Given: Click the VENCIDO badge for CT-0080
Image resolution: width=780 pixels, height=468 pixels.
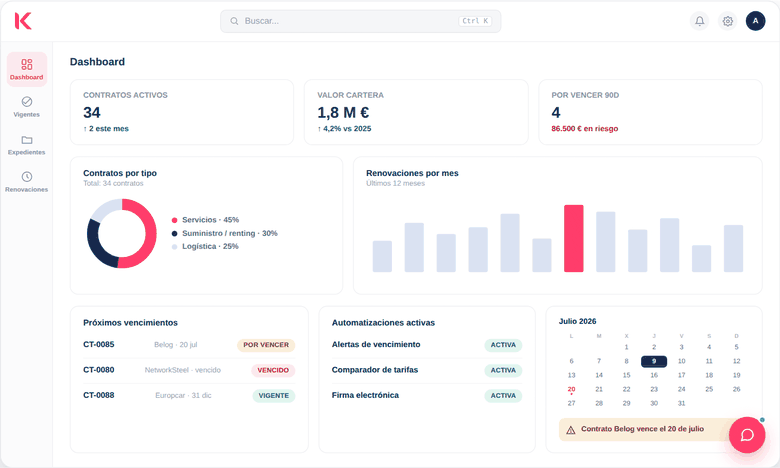Looking at the screenshot, I should pos(273,370).
